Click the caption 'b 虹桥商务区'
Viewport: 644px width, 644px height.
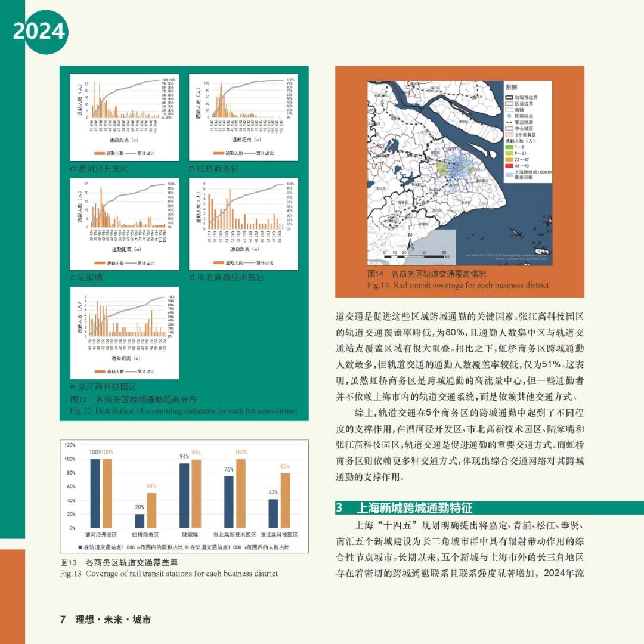(x=213, y=168)
